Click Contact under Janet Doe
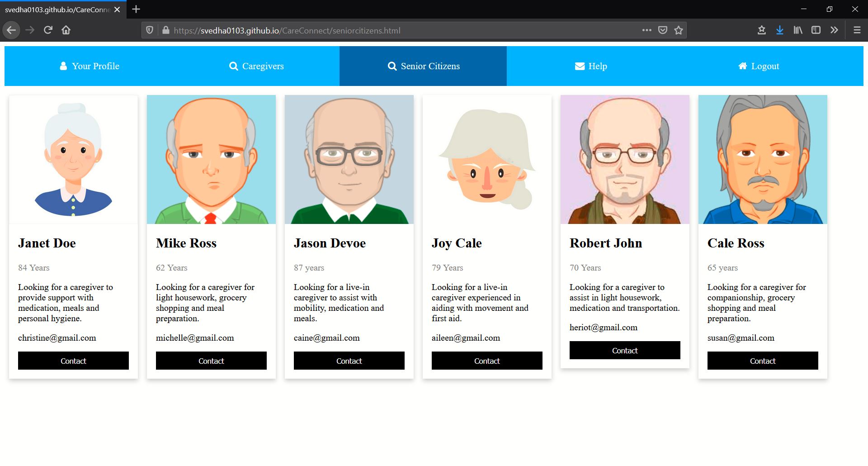Viewport: 868px width, 466px height. (x=73, y=361)
